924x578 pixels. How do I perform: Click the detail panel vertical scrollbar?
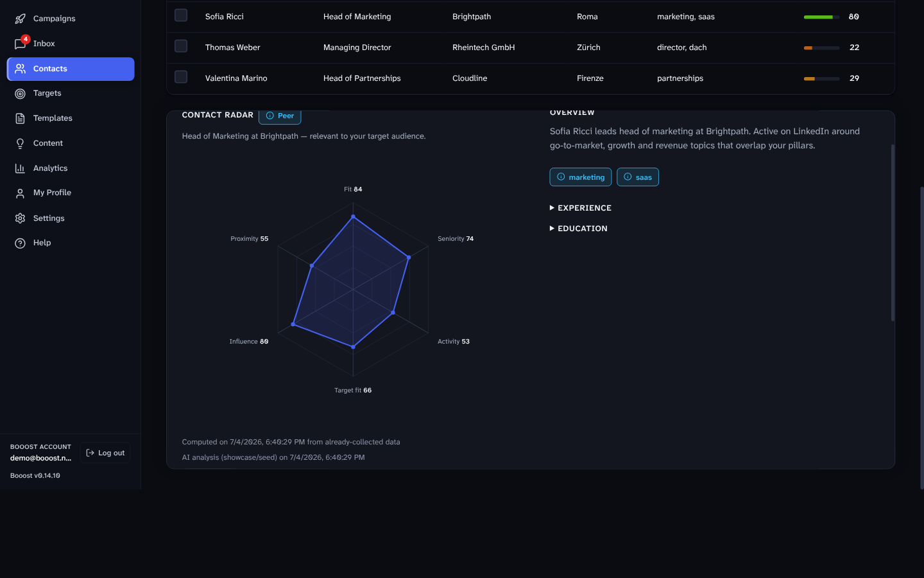(x=893, y=232)
